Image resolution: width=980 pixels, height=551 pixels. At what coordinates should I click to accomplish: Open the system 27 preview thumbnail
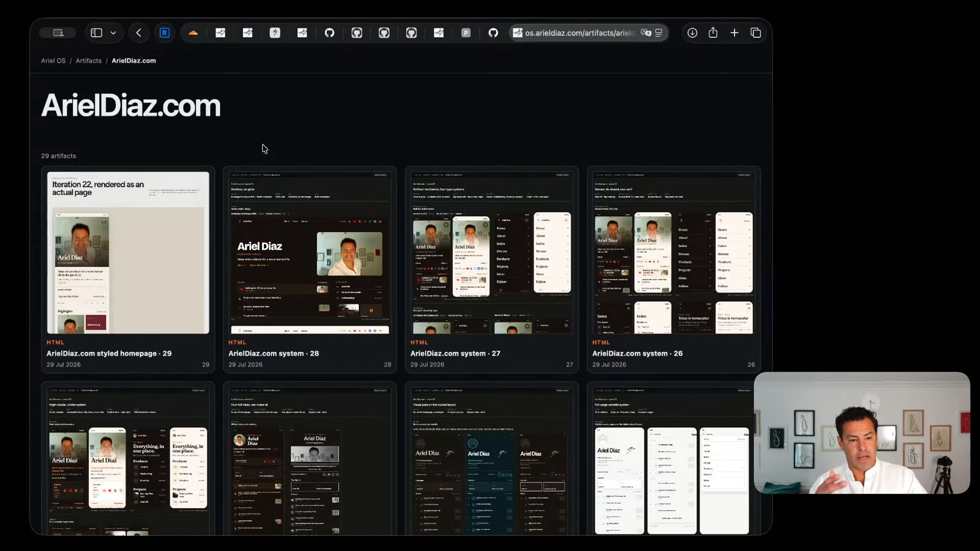coord(492,253)
